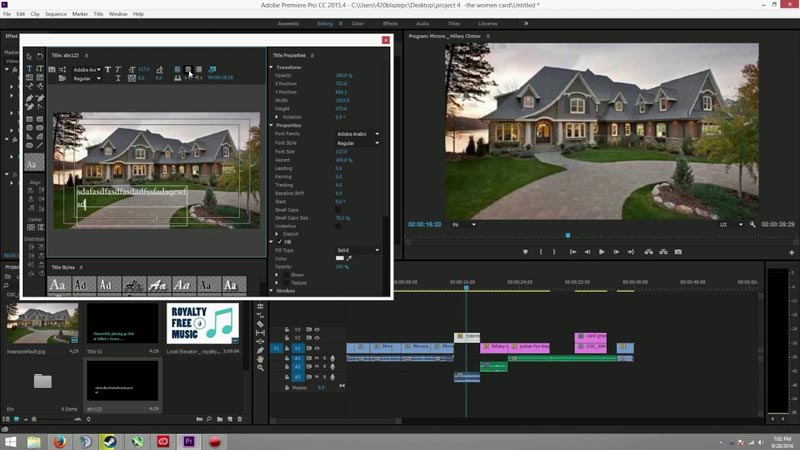Switch to the Color workspace tab
The height and width of the screenshot is (450, 800).
[x=358, y=24]
